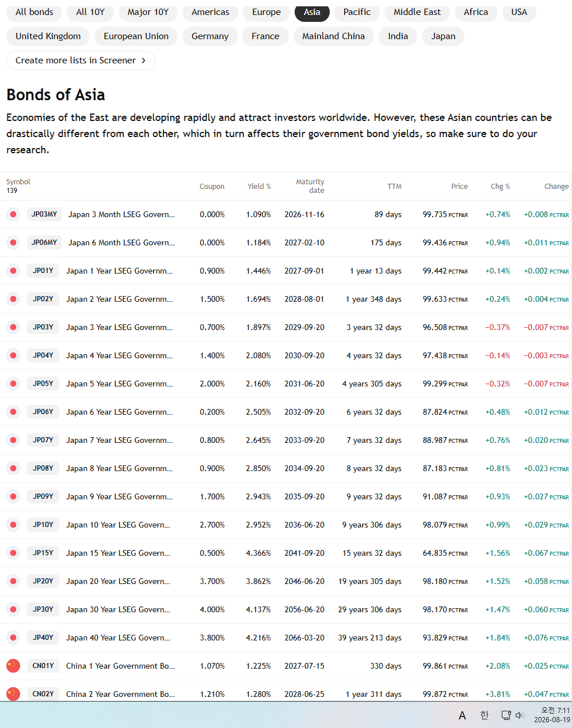Switch to the Africa tab

click(476, 12)
